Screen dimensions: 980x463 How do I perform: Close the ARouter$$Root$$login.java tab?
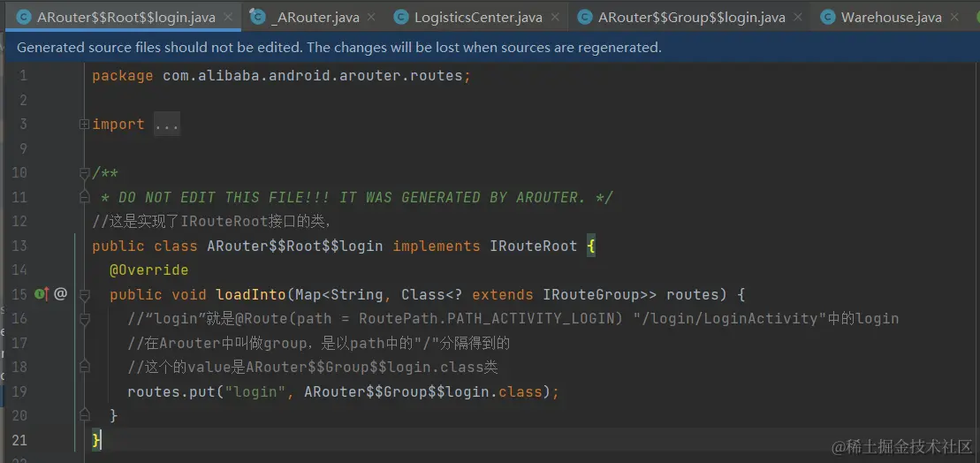[228, 18]
